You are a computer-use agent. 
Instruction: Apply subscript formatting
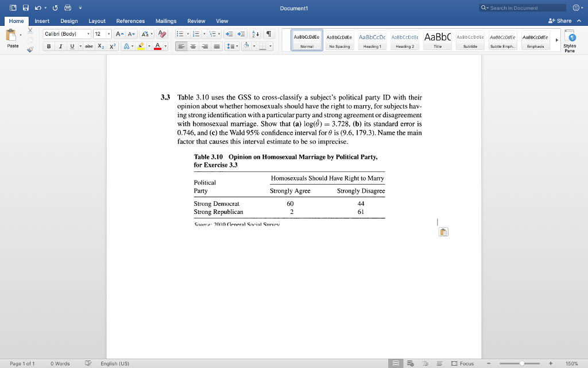click(101, 46)
